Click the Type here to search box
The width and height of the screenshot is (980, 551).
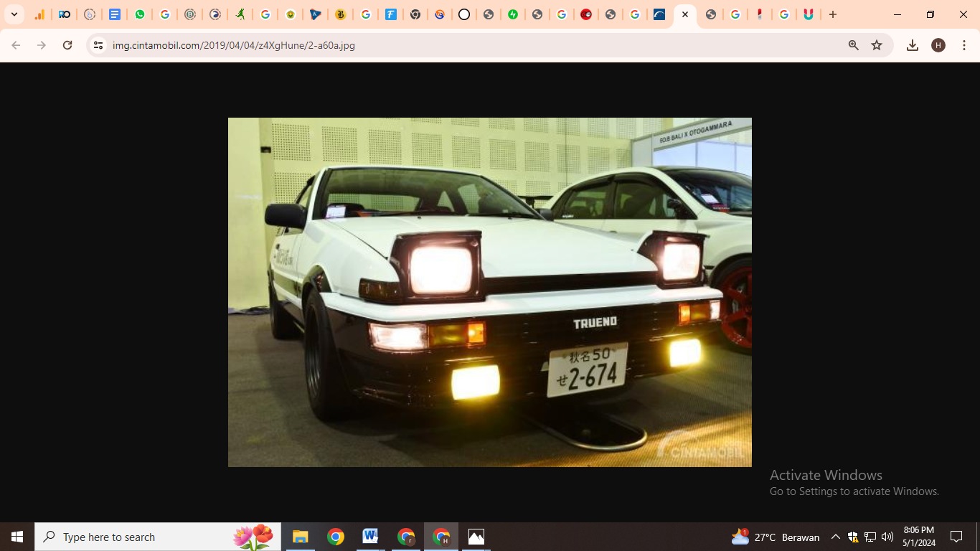(x=158, y=537)
